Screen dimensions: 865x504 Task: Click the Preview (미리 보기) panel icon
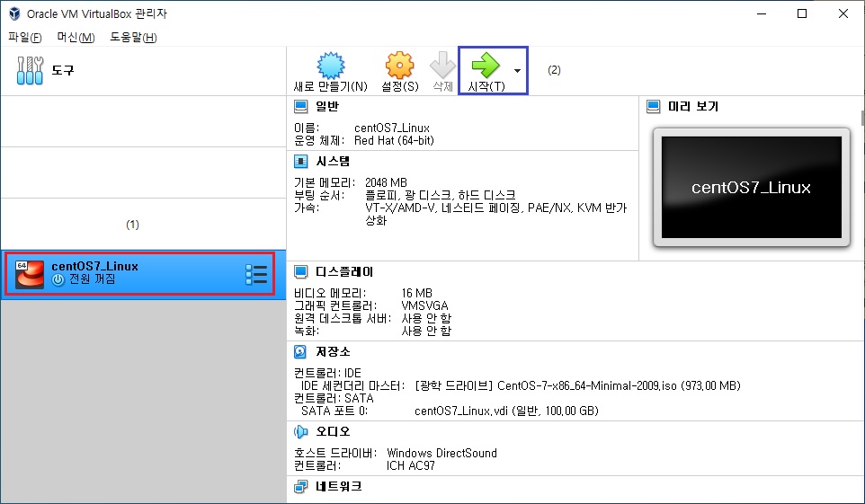(x=653, y=106)
